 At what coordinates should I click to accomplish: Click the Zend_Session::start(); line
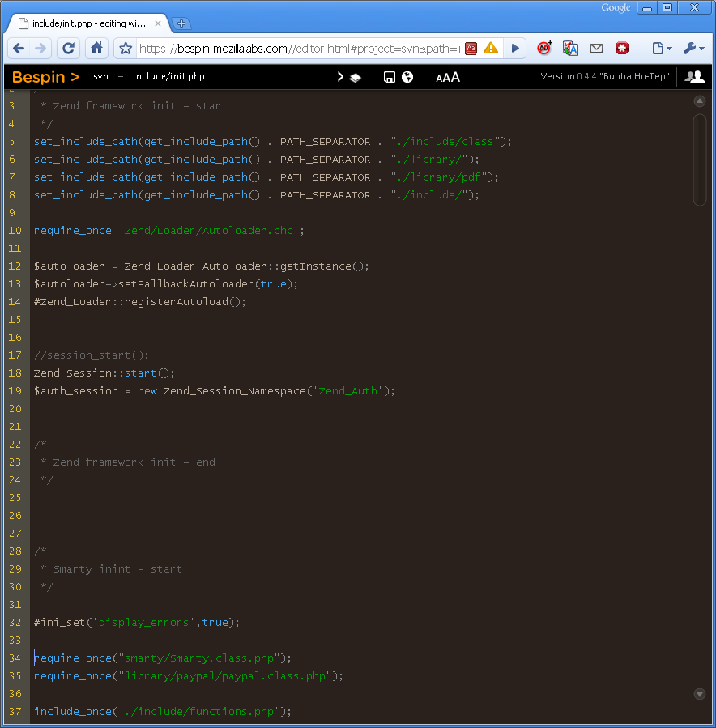pyautogui.click(x=104, y=373)
